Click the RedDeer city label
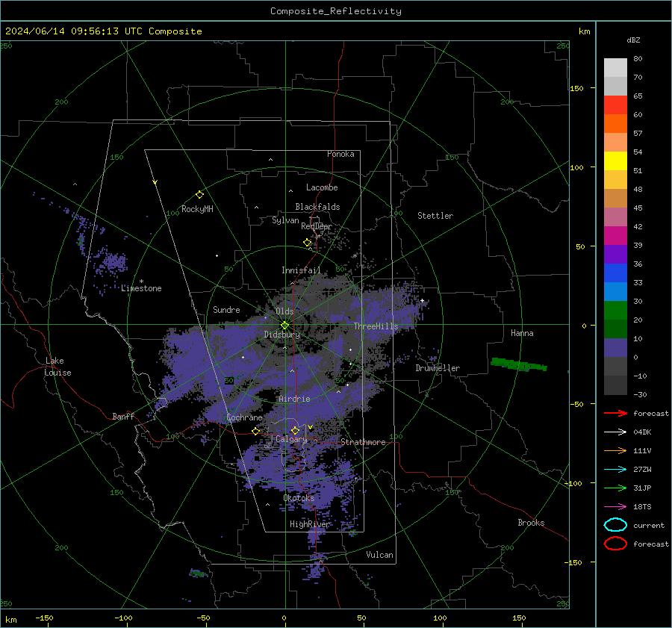The image size is (672, 628). (x=317, y=226)
